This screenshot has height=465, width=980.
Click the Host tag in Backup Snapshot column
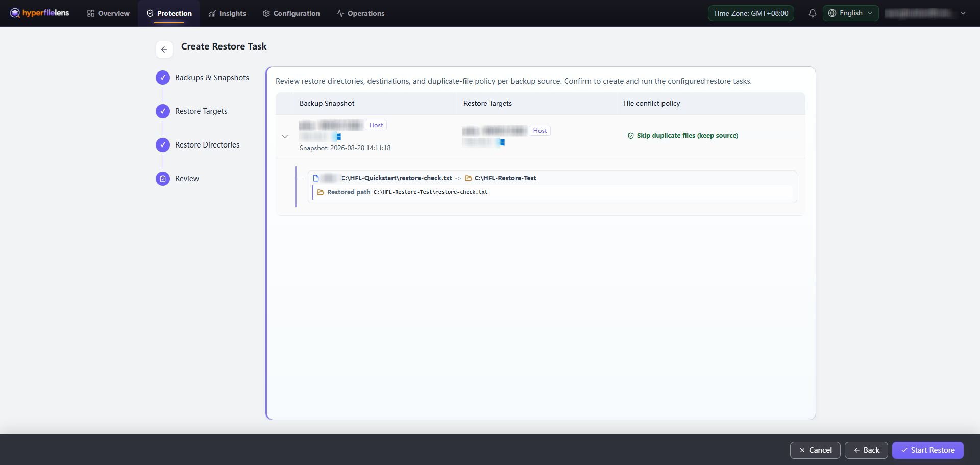click(x=376, y=125)
